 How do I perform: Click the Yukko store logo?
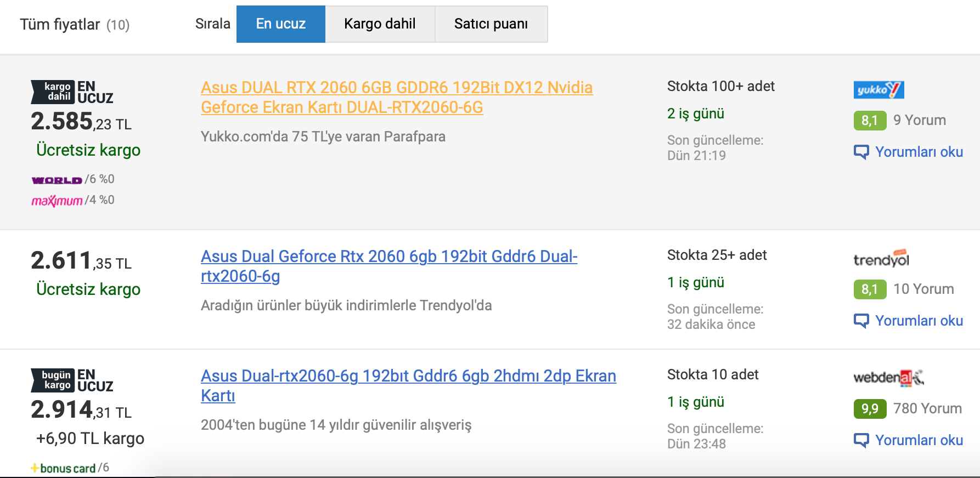coord(878,89)
